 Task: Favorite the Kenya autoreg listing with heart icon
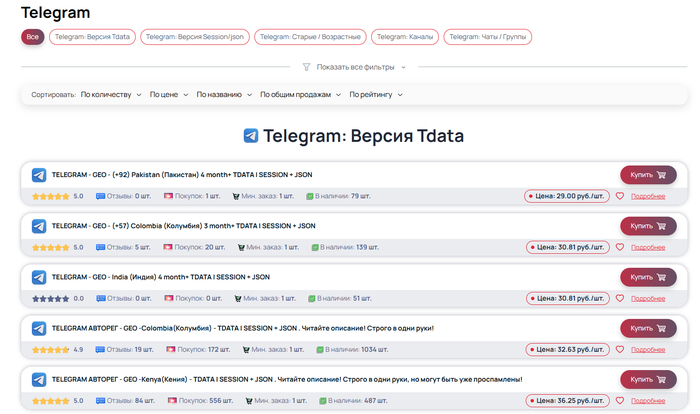[x=620, y=400]
